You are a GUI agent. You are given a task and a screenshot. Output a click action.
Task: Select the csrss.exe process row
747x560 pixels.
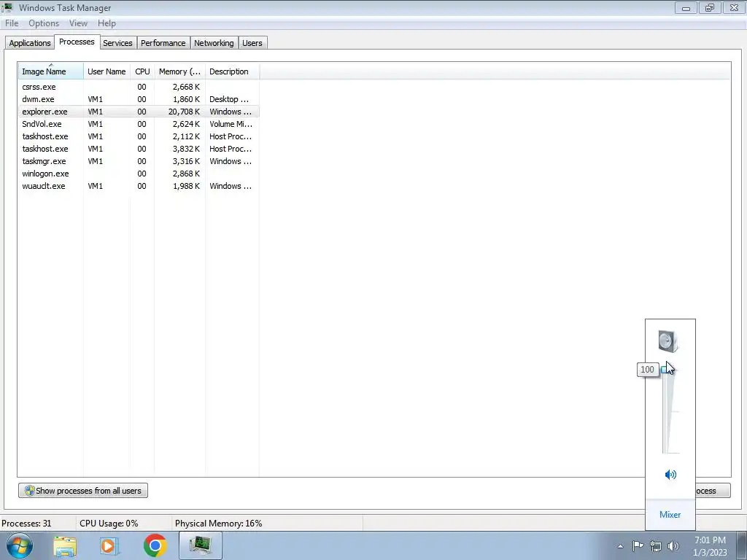click(x=139, y=87)
